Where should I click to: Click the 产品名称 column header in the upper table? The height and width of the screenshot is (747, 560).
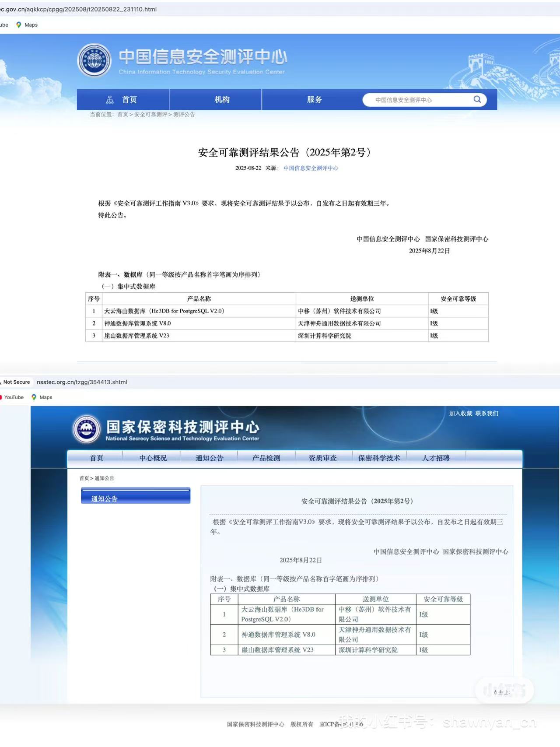point(199,299)
